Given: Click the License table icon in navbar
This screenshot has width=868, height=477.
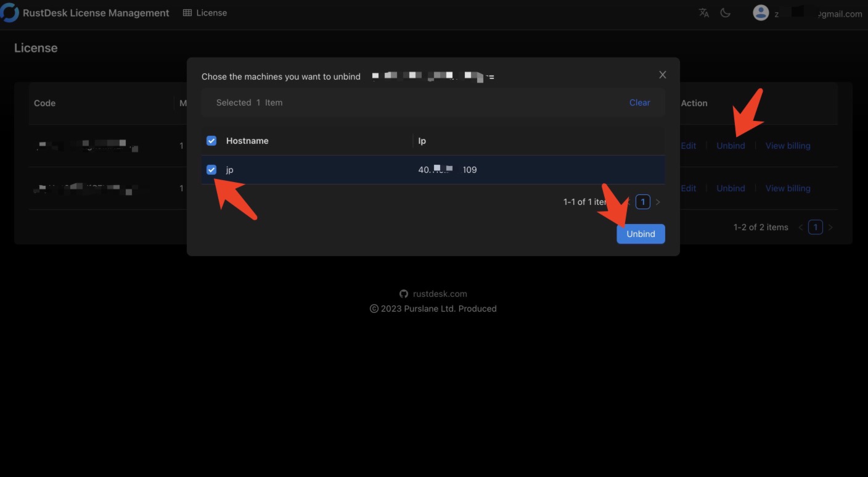Looking at the screenshot, I should point(187,13).
